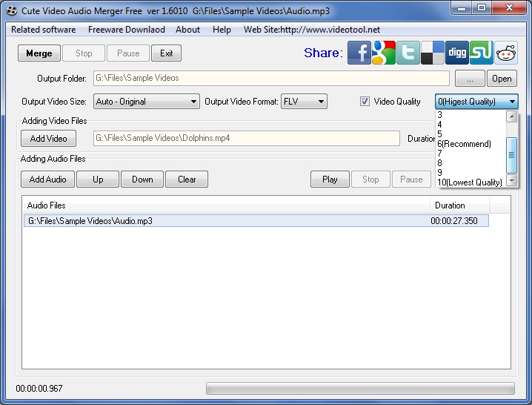The width and height of the screenshot is (532, 405).
Task: Open the Help menu
Action: pos(222,30)
